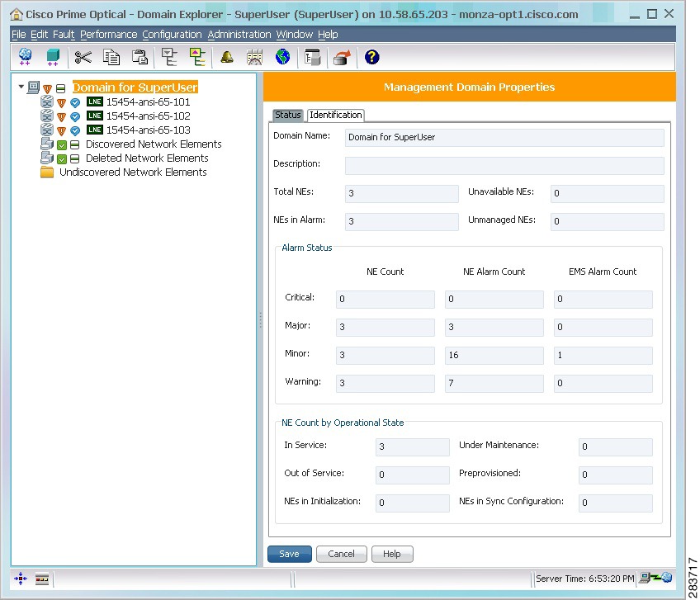This screenshot has width=700, height=600.
Task: Click the alarm severity icon for 15454-ansi-65-102
Action: pos(62,117)
